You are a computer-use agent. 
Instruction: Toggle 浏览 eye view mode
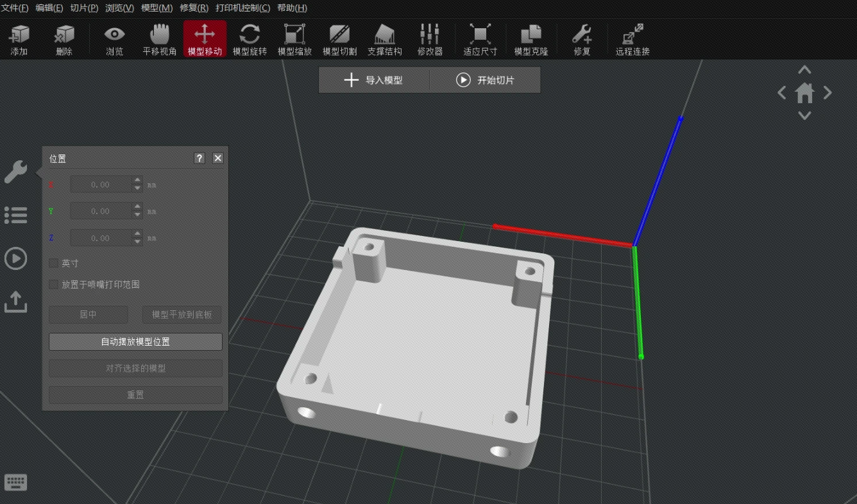coord(115,39)
